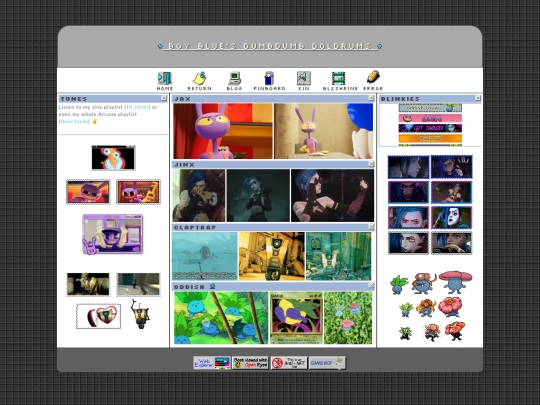Follow the HI JINX! playlist link

pyautogui.click(x=138, y=107)
